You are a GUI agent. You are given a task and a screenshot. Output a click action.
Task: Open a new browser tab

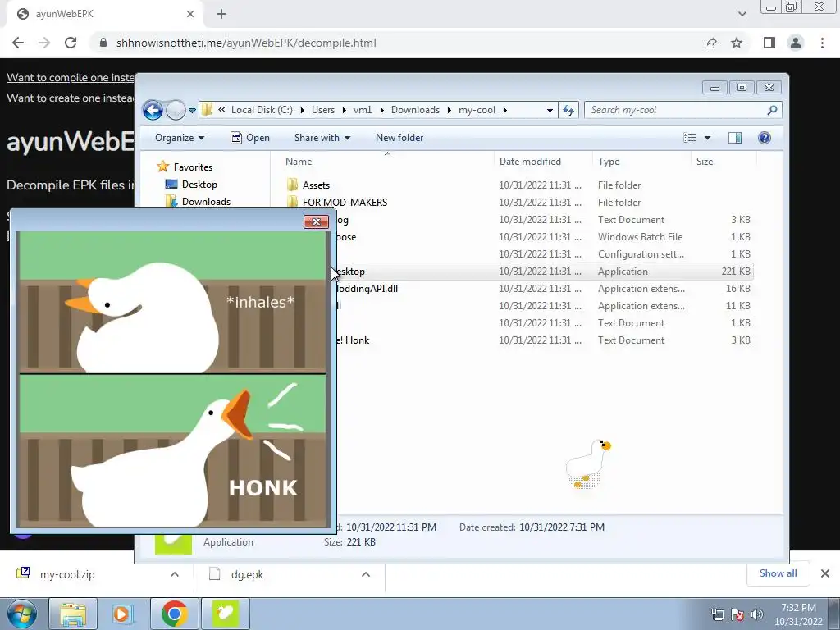point(221,14)
